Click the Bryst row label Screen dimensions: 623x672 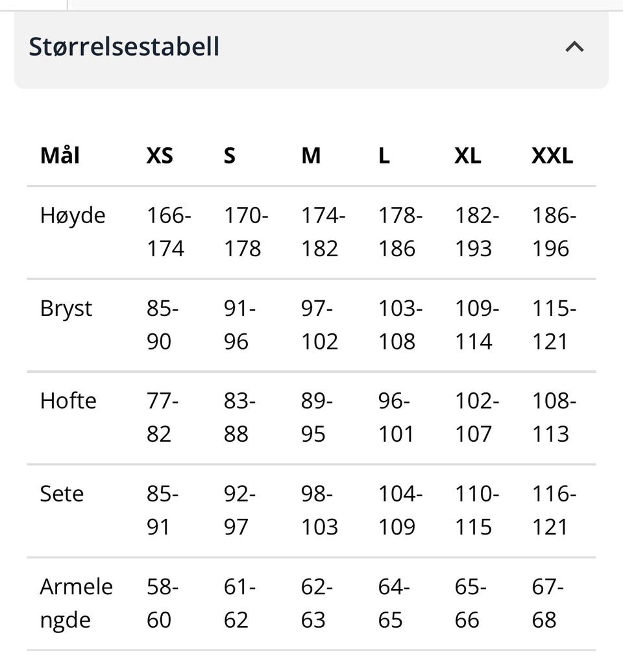click(x=66, y=309)
